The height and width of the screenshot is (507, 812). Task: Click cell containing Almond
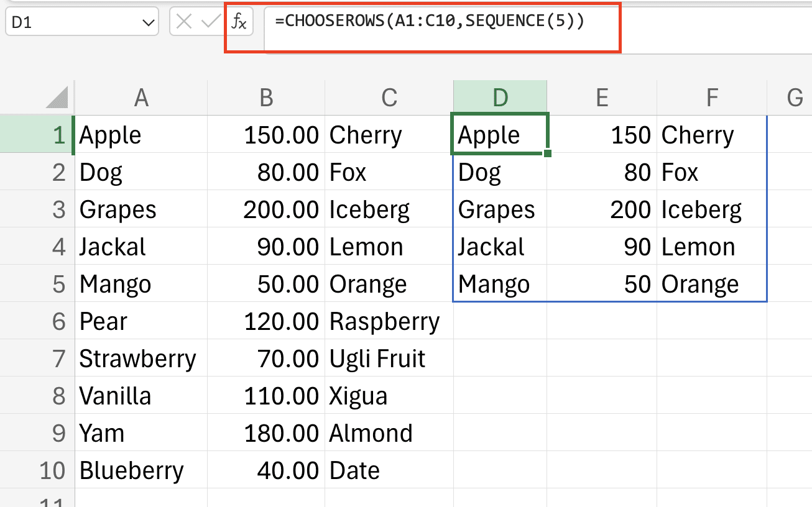(x=389, y=432)
